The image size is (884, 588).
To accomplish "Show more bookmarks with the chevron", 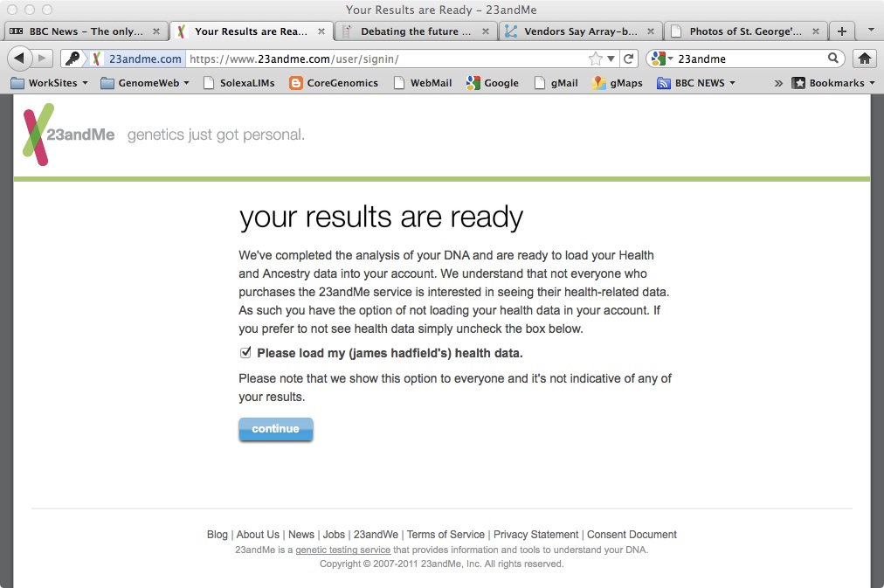I will (778, 83).
